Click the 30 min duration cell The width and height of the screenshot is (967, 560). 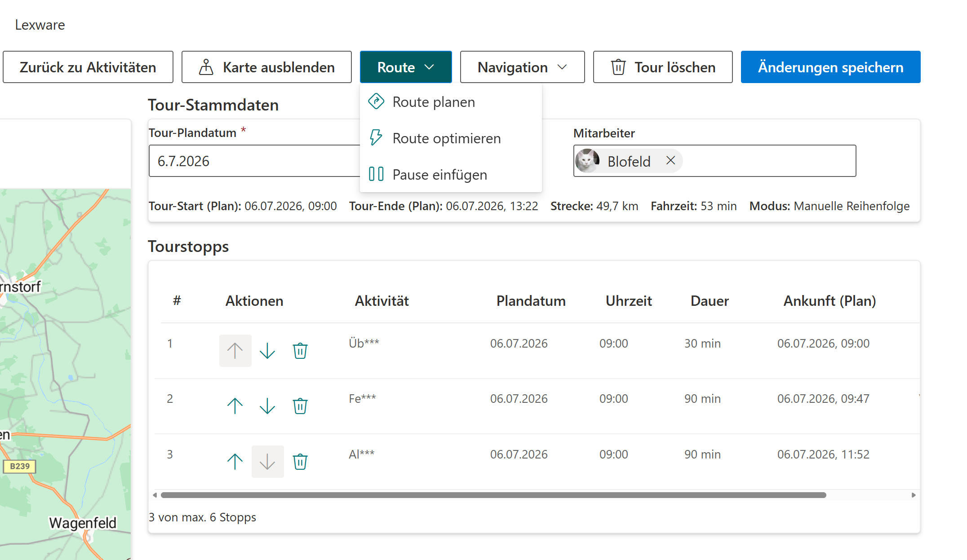[702, 343]
